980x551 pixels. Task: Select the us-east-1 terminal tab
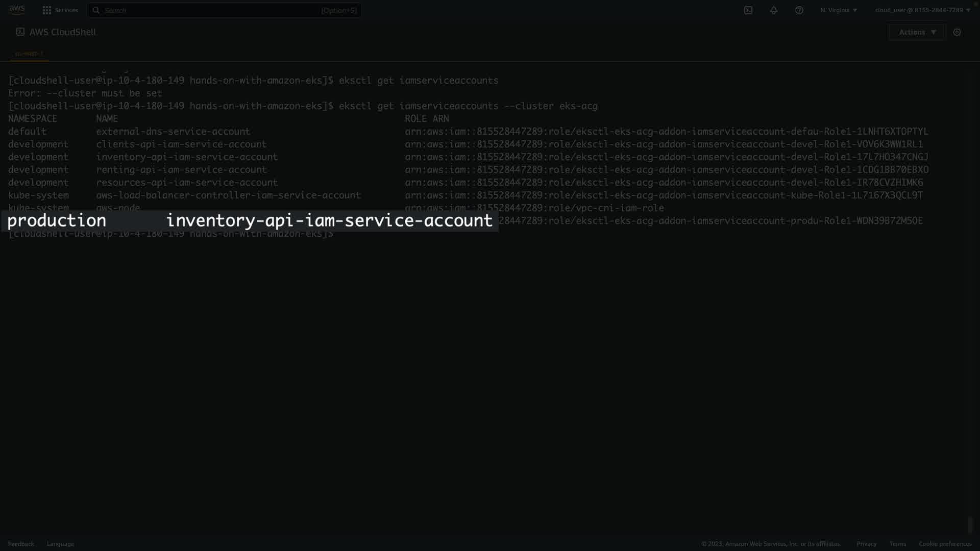[29, 54]
